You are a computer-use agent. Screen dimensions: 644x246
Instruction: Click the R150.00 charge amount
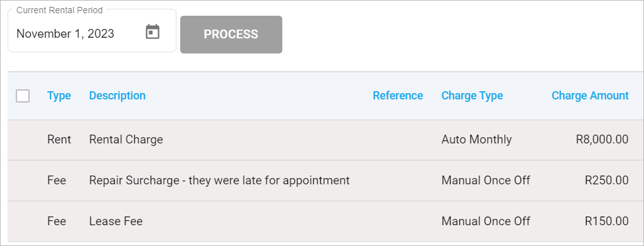tap(607, 221)
